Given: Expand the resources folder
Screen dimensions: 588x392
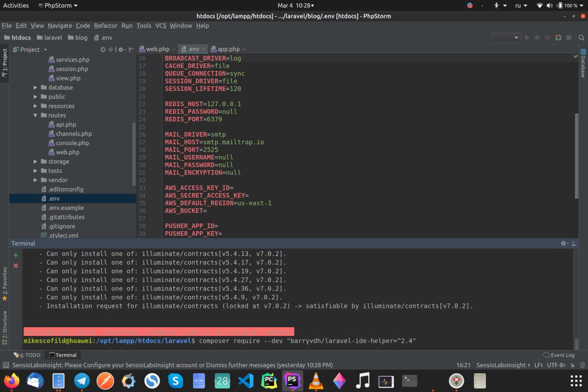Looking at the screenshot, I should [36, 106].
